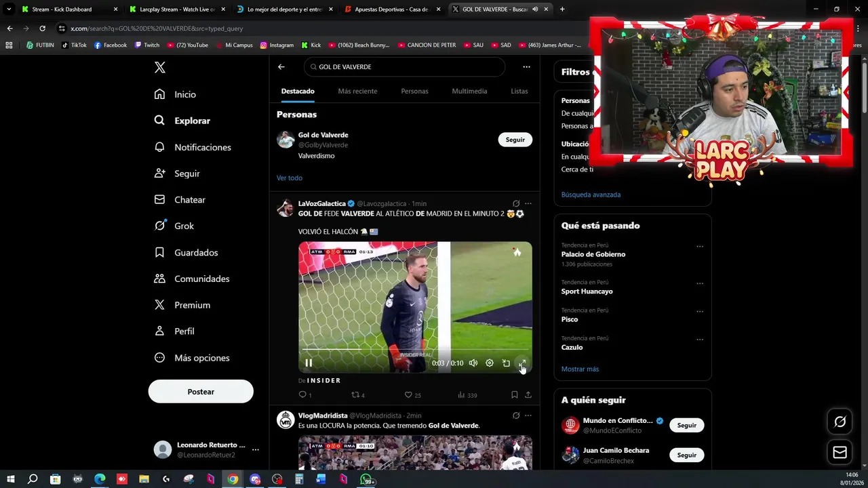868x488 pixels.
Task: Open VlogMadridista profile name
Action: [323, 415]
